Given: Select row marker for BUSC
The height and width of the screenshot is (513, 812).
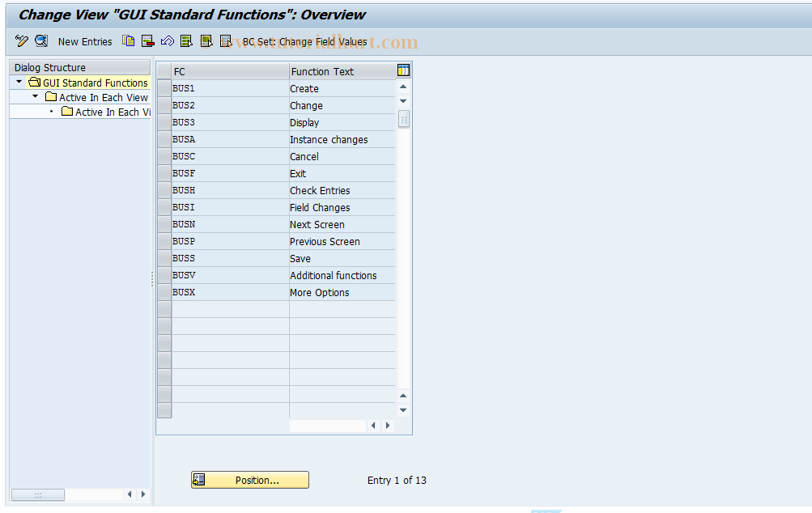Looking at the screenshot, I should [164, 156].
